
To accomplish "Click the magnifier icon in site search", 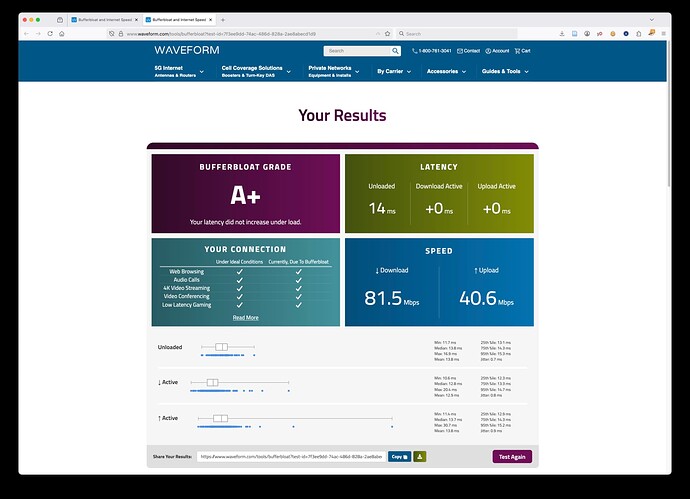I will click(395, 50).
